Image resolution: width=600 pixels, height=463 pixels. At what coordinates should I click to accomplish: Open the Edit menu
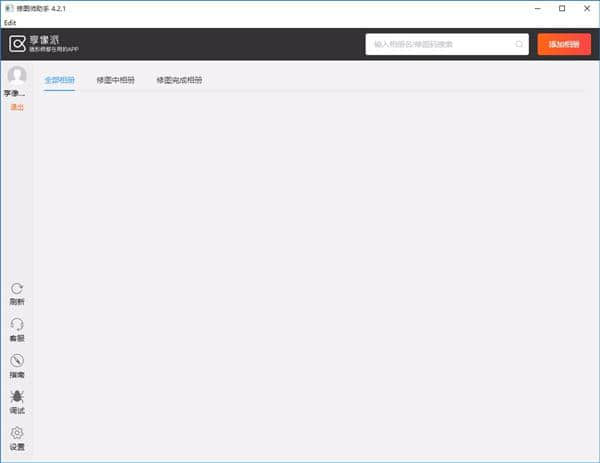pyautogui.click(x=10, y=23)
